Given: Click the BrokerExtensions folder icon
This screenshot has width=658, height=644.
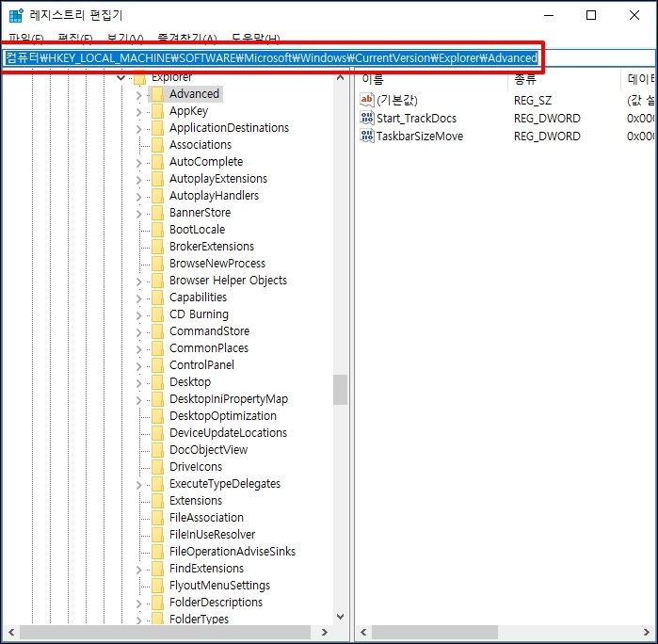Looking at the screenshot, I should click(157, 247).
